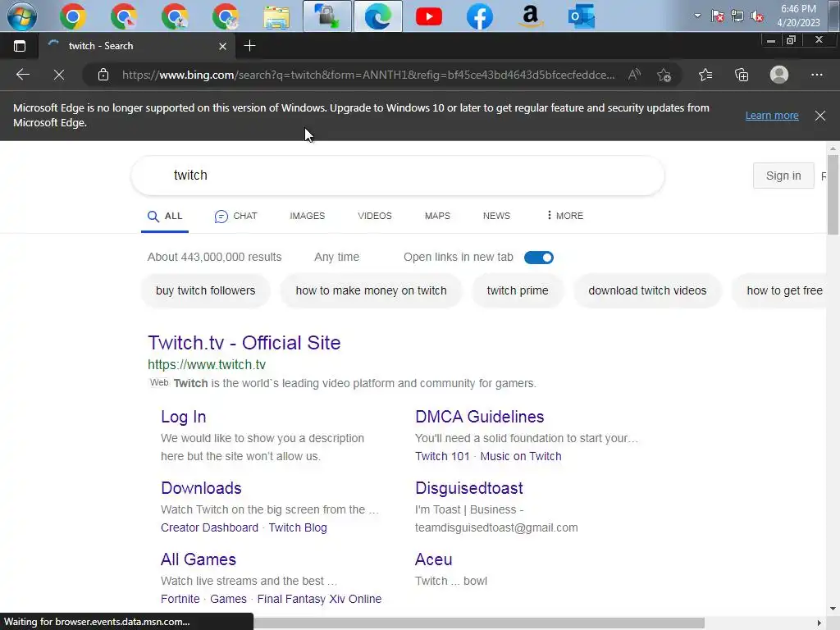Screen dimensions: 840x630
Task: Open Edge Settings and more menu
Action: point(816,75)
